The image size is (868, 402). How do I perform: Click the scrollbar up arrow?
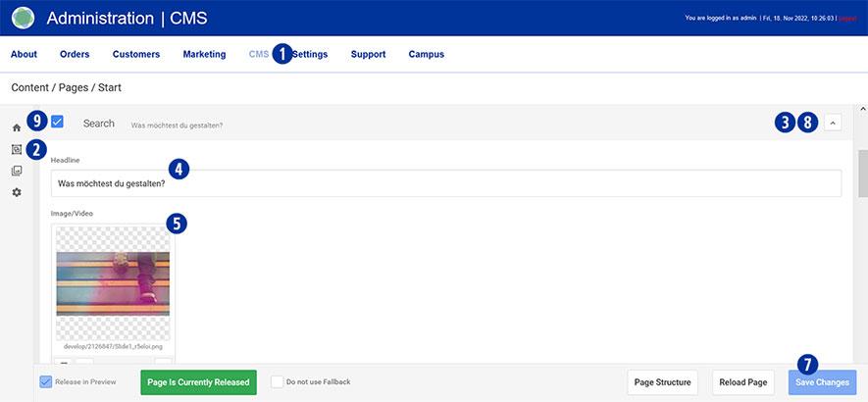(862, 109)
